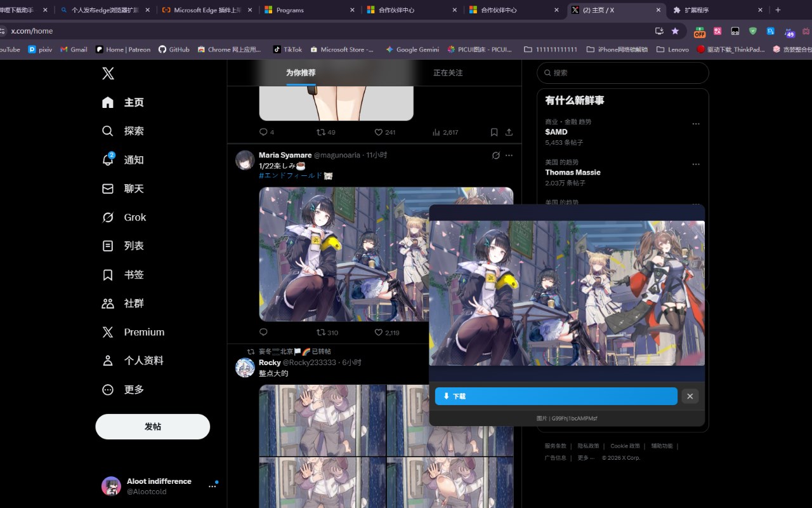Repost Maria Syamare's post with 310 reposts
Viewport: 812px width, 508px height.
(x=327, y=332)
